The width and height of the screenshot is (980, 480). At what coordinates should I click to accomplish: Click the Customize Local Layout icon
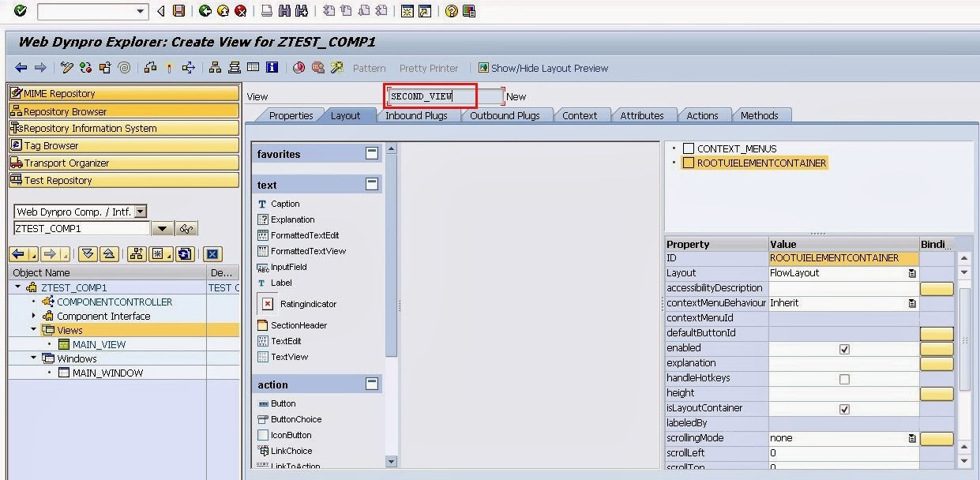point(469,11)
